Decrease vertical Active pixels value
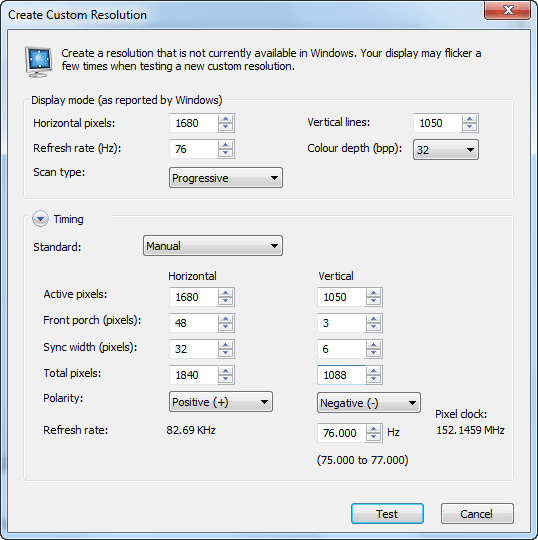Image resolution: width=538 pixels, height=540 pixels. (374, 301)
